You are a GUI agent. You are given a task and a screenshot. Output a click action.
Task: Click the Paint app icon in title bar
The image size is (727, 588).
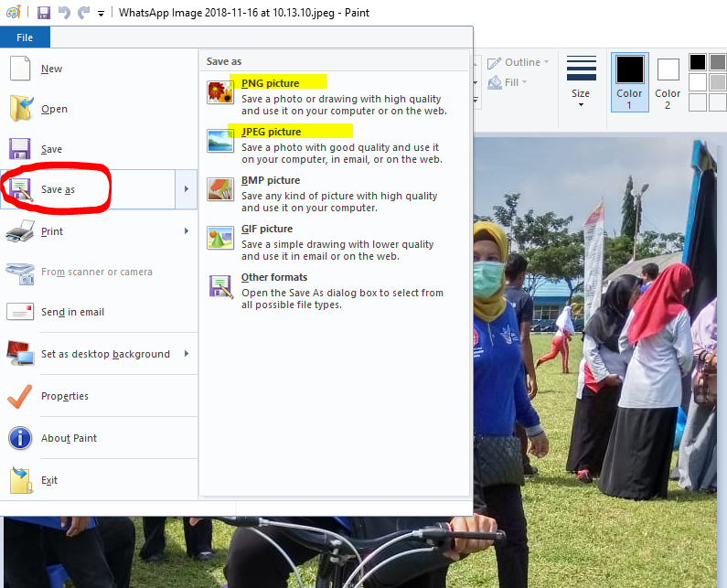tap(14, 12)
